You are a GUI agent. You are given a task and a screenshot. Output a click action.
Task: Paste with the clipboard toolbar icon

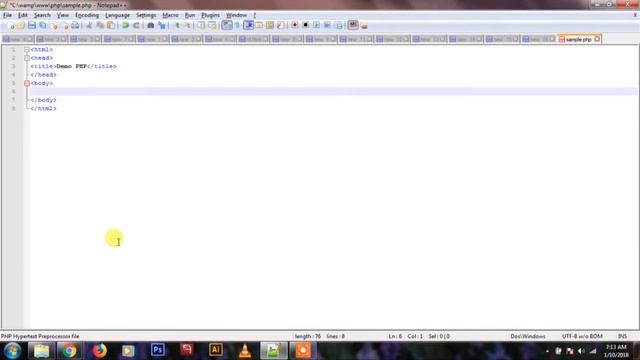(x=111, y=25)
